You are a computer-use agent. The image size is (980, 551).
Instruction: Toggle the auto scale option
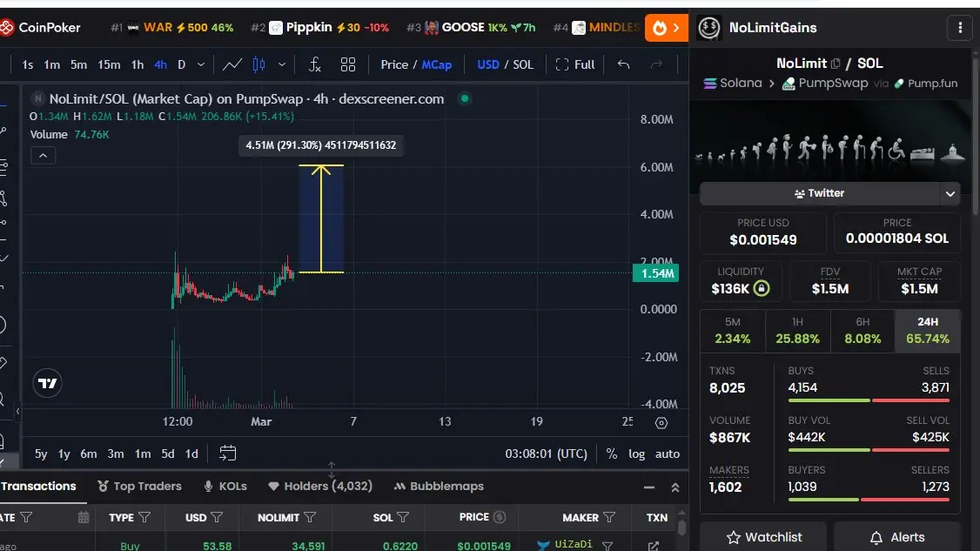667,454
